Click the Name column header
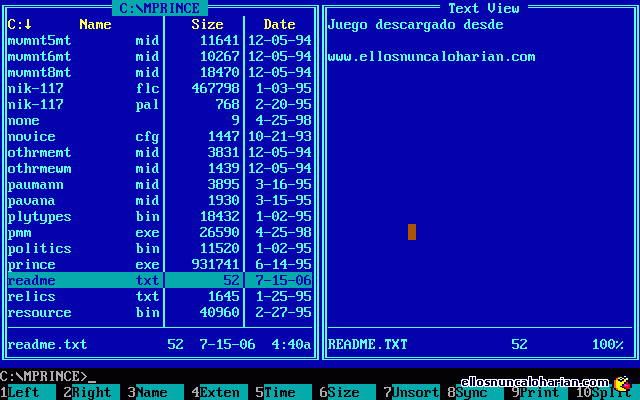This screenshot has height=400, width=640. click(x=95, y=24)
